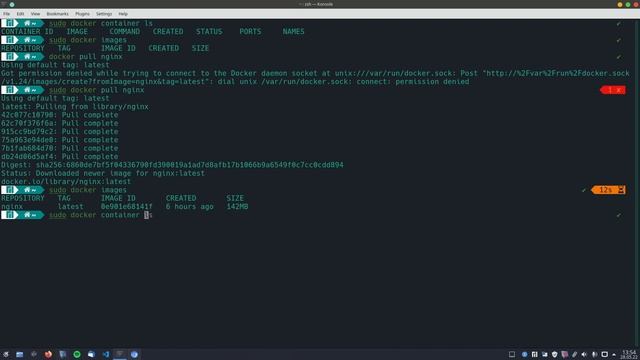The image size is (640, 360).
Task: Click the 'NAMES' column header
Action: [293, 31]
